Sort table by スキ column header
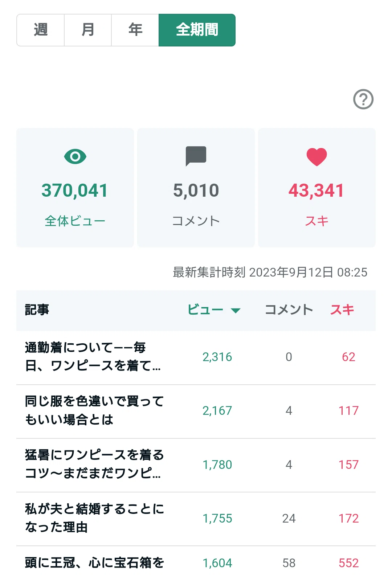 pos(342,310)
